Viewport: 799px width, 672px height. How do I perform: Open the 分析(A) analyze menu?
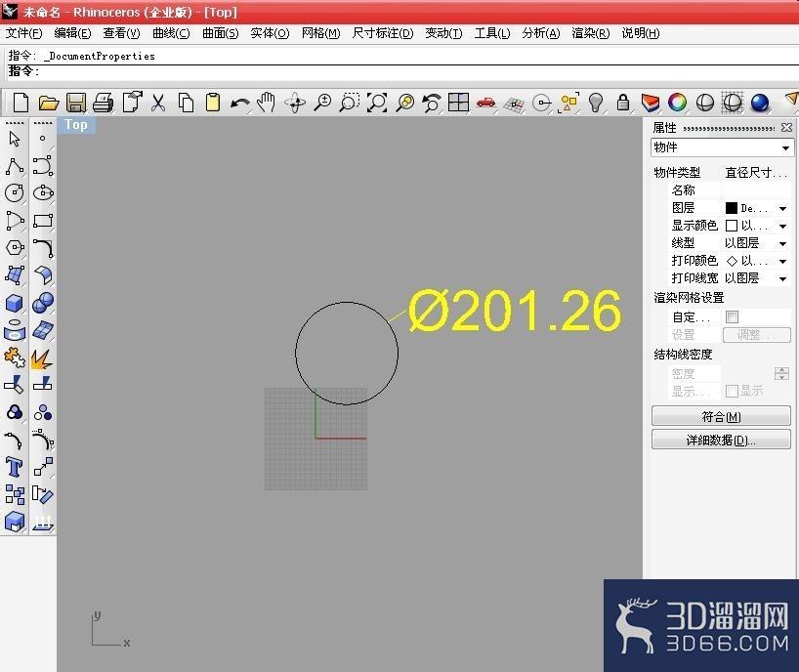point(541,33)
